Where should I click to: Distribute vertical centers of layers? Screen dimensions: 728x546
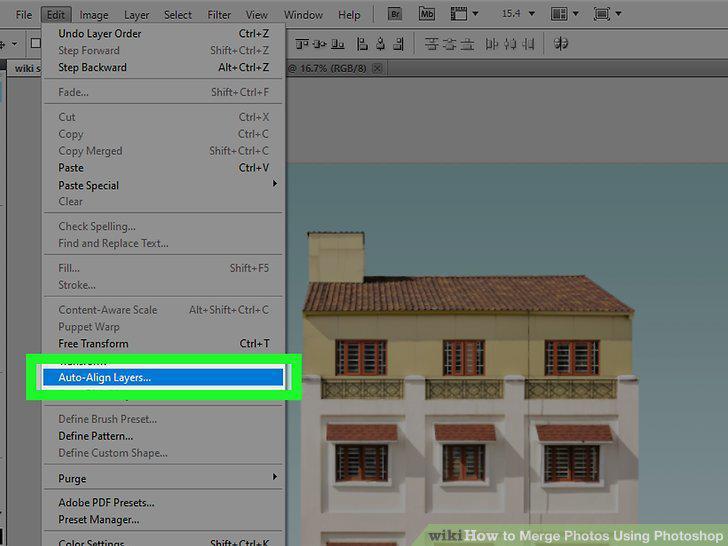449,44
